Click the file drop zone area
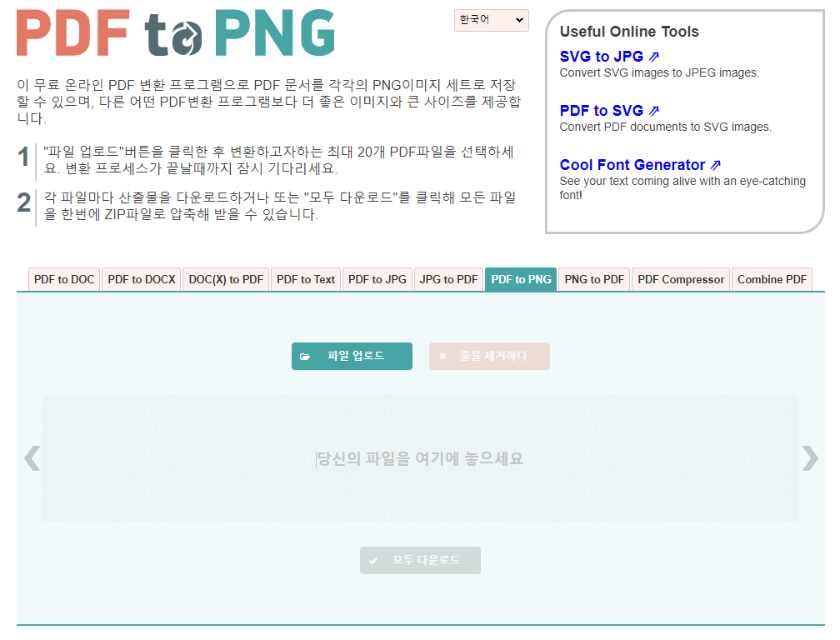The width and height of the screenshot is (840, 640). [x=420, y=458]
